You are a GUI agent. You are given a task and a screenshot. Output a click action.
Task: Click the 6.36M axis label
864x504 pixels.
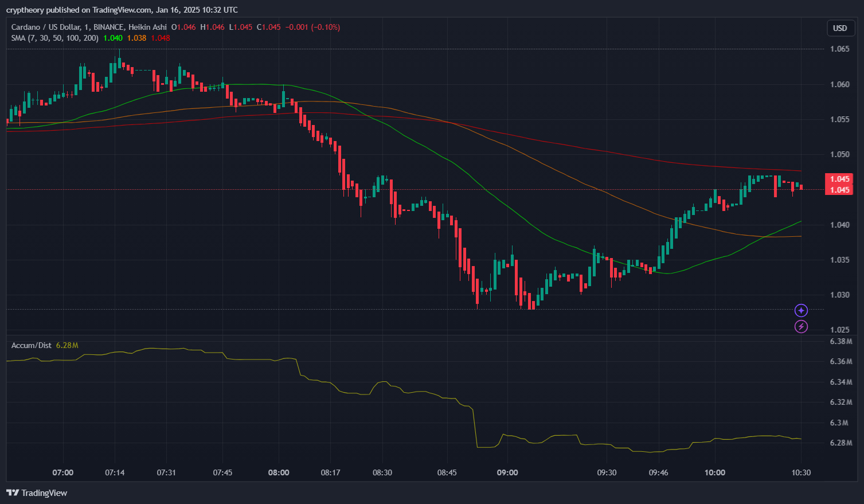pyautogui.click(x=841, y=361)
